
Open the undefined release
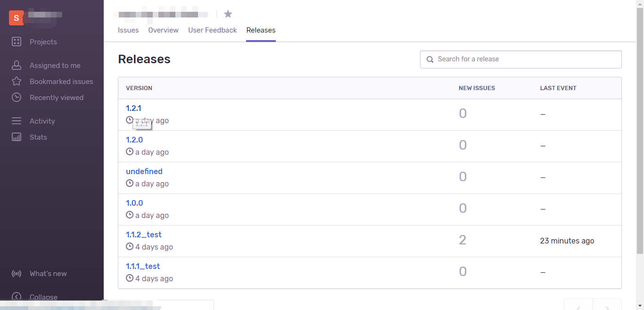click(144, 172)
